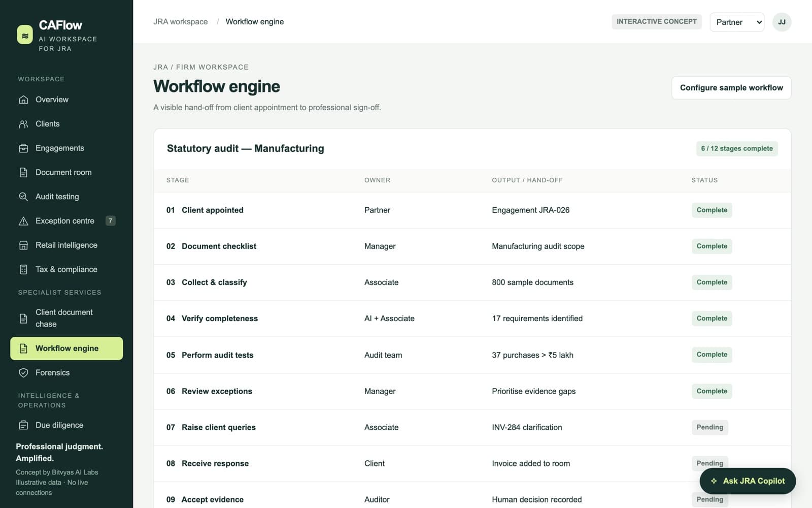
Task: Click Configure sample workflow button
Action: click(x=731, y=88)
